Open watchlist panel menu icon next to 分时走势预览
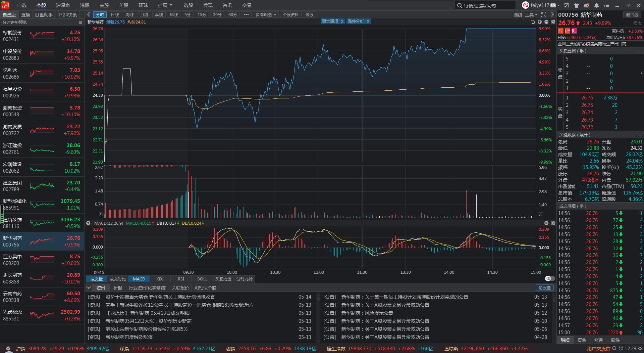Viewport: 644px width, 353px height. click(x=80, y=22)
